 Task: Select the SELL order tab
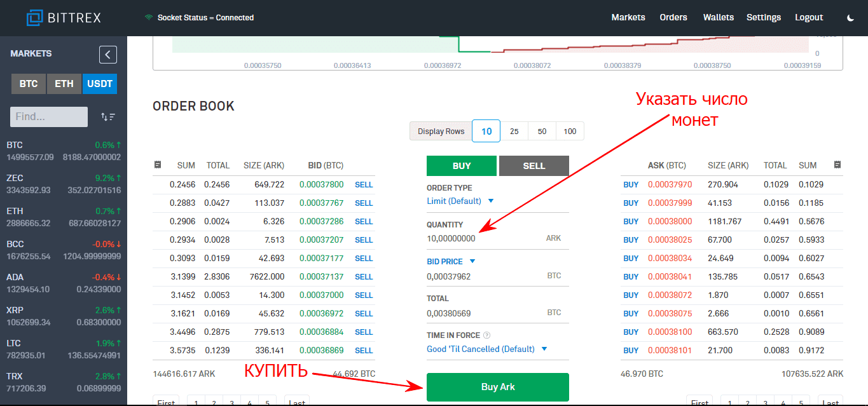coord(534,166)
